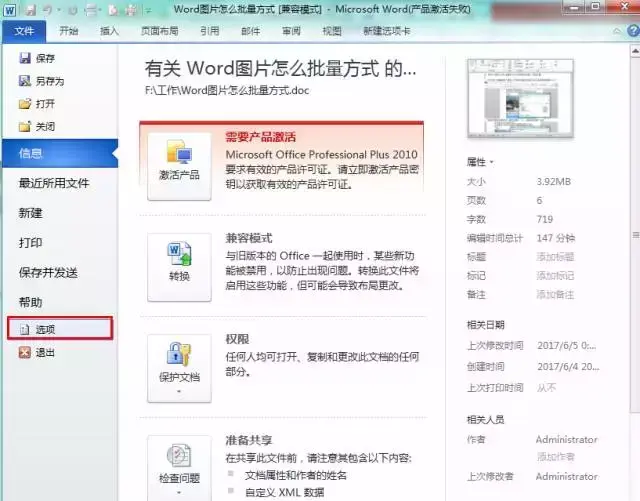640x501 pixels.
Task: Click the file path F:\工作\Word图片怎么批量方式.doc
Action: pos(227,90)
